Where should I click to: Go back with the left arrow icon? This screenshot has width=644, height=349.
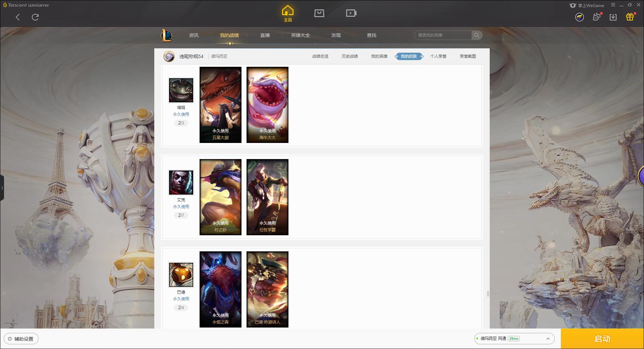[18, 17]
